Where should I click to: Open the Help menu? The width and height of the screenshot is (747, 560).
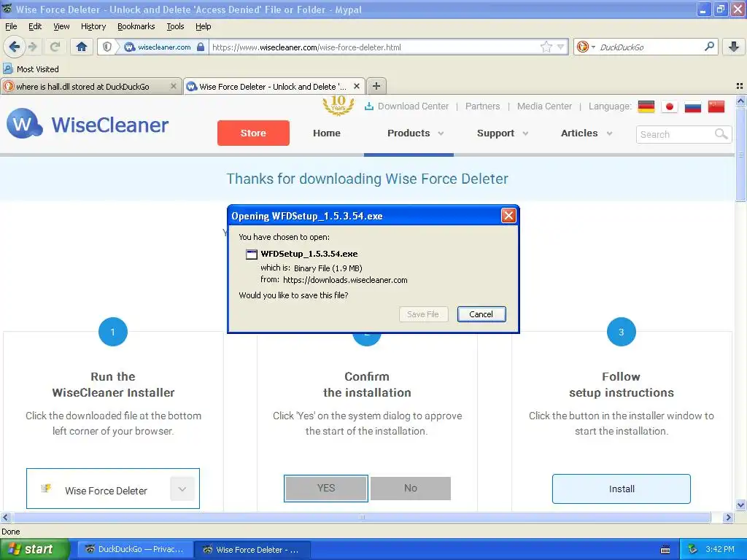pyautogui.click(x=204, y=26)
